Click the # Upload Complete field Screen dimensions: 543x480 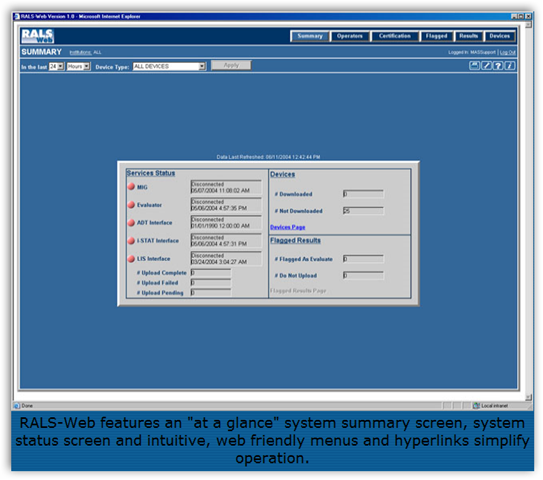(211, 273)
